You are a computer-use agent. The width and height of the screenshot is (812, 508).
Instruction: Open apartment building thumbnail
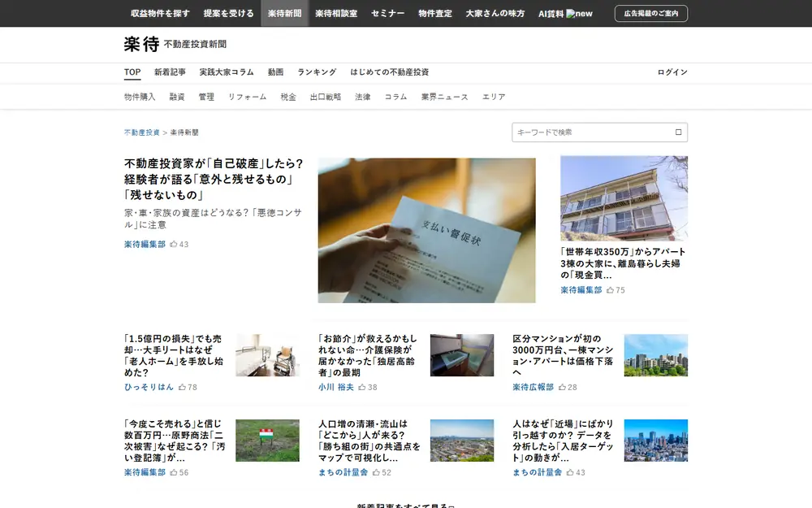tap(624, 198)
